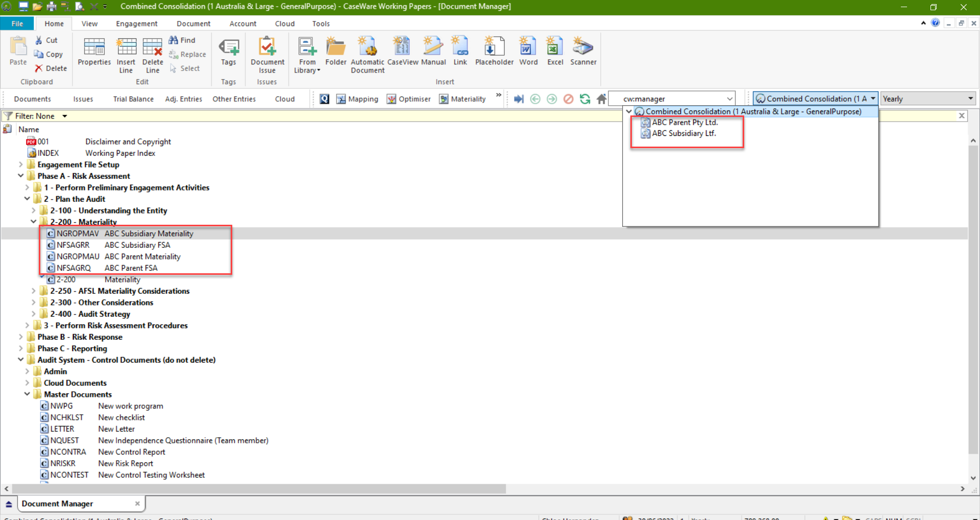Switch to the Tools ribbon tab

tap(321, 23)
